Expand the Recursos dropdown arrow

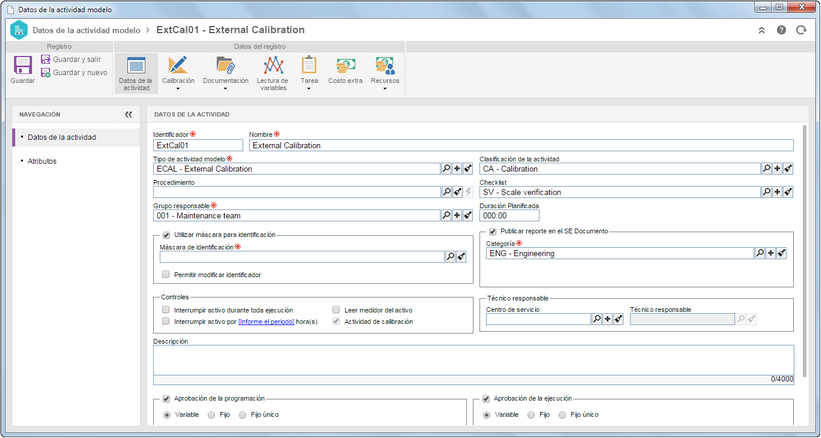coord(385,88)
